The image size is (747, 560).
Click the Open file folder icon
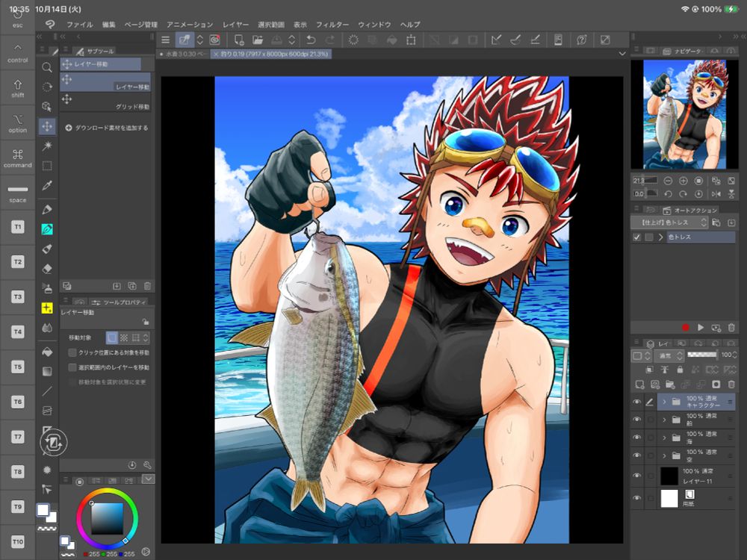(258, 40)
